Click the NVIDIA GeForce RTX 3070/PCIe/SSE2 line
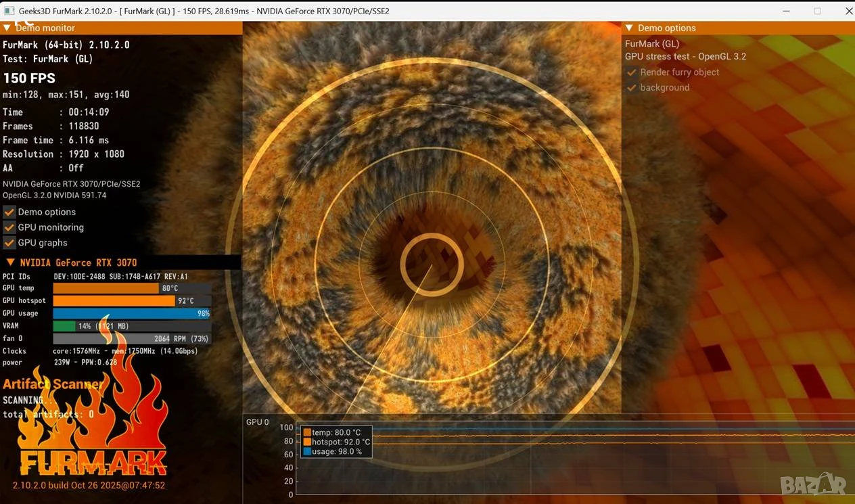The height and width of the screenshot is (504, 855). pos(72,184)
